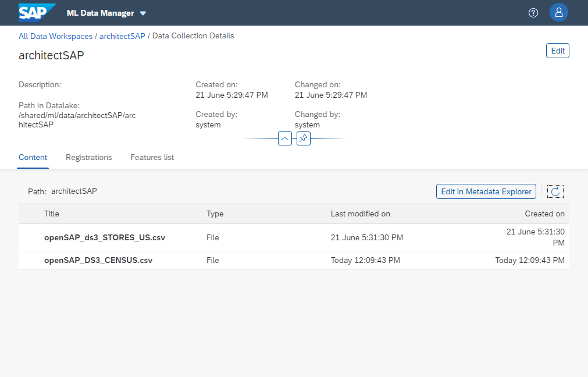Click the Last modified on column header
This screenshot has width=588, height=377.
click(360, 214)
